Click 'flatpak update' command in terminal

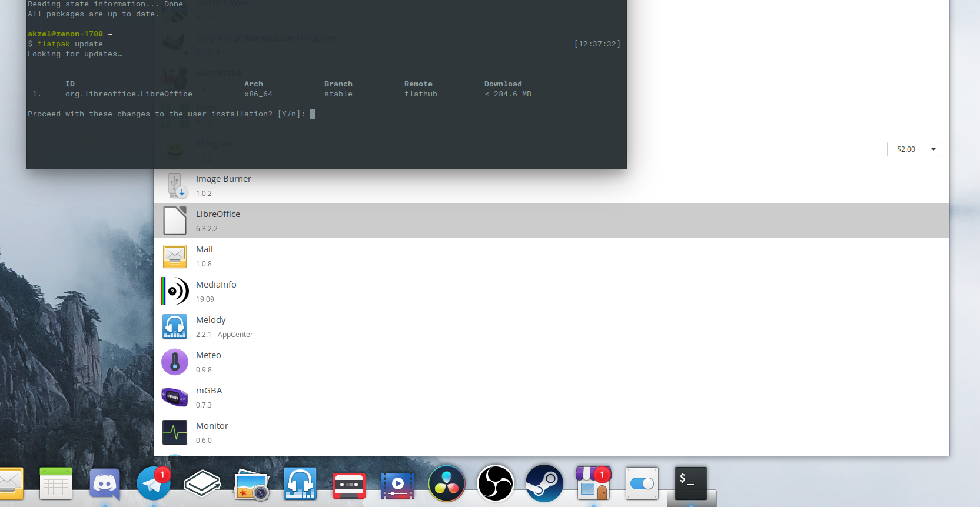(70, 44)
